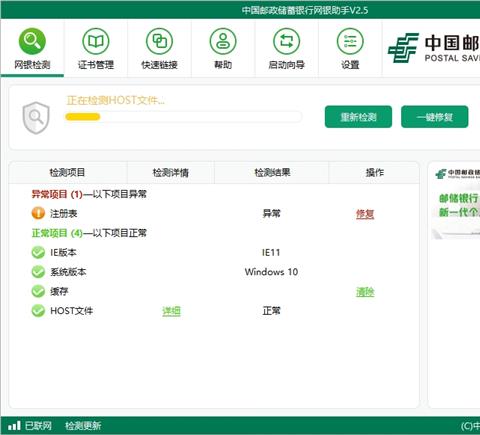Click 检测更新 in the status bar
Screen dimensions: 480x435
click(x=83, y=426)
